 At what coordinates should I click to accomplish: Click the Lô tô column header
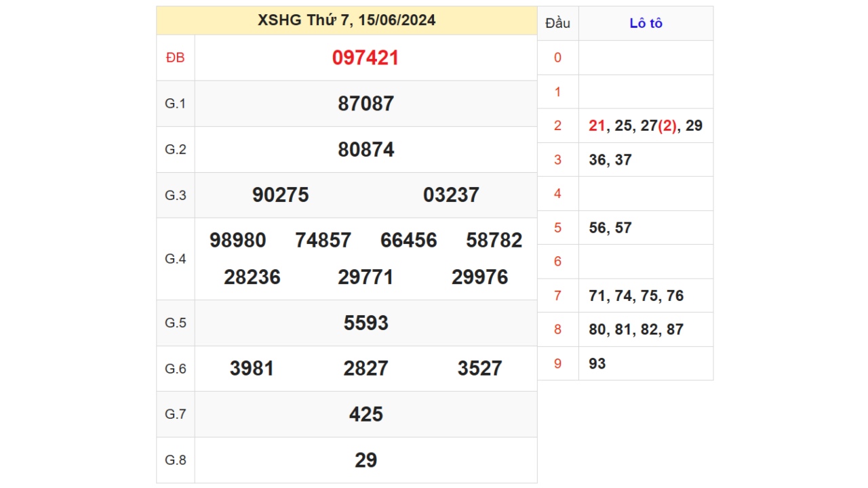click(646, 23)
